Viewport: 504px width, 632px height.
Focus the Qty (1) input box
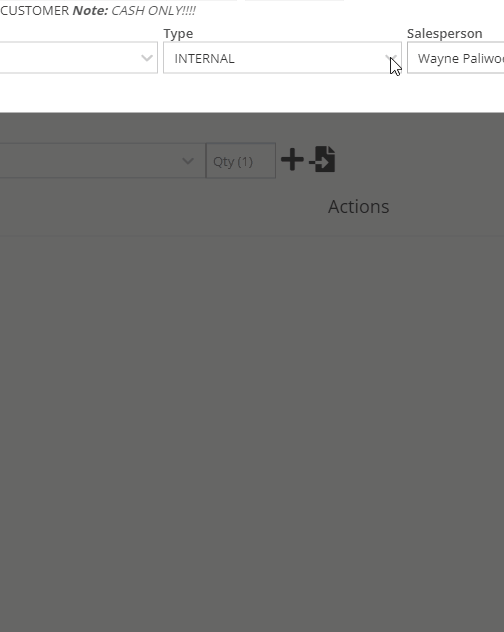click(241, 161)
